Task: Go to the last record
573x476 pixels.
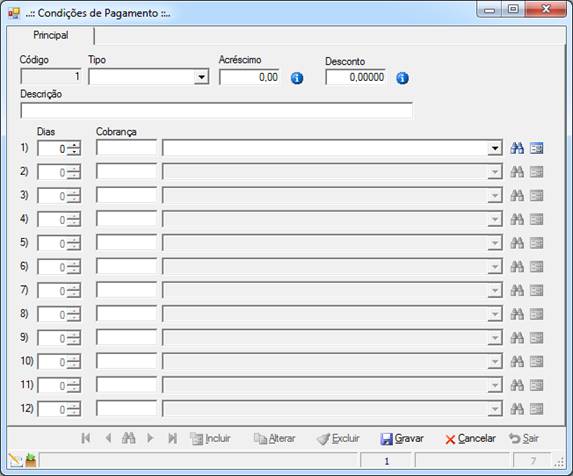Action: (172, 438)
